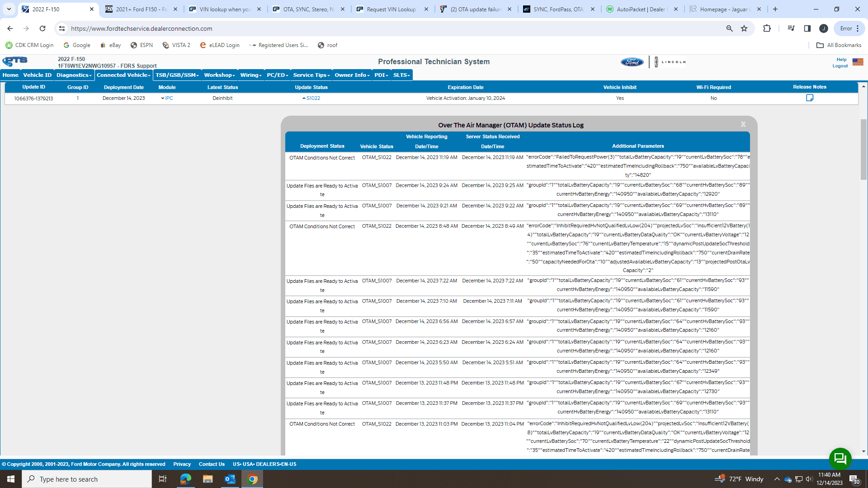The width and height of the screenshot is (868, 488).
Task: Open eLEAD Login bookmark
Action: tap(220, 45)
